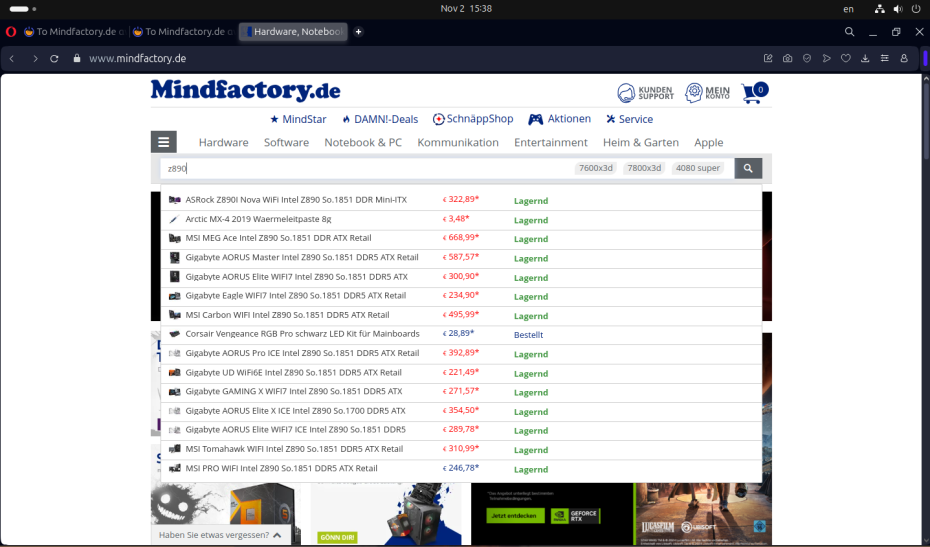The width and height of the screenshot is (930, 547).
Task: Open a new browser tab
Action: pos(358,32)
